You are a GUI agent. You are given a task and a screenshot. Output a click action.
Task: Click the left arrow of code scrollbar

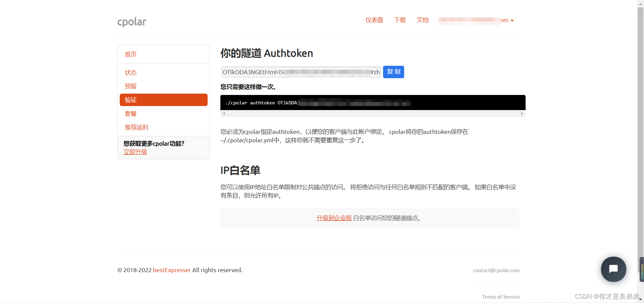[x=224, y=114]
